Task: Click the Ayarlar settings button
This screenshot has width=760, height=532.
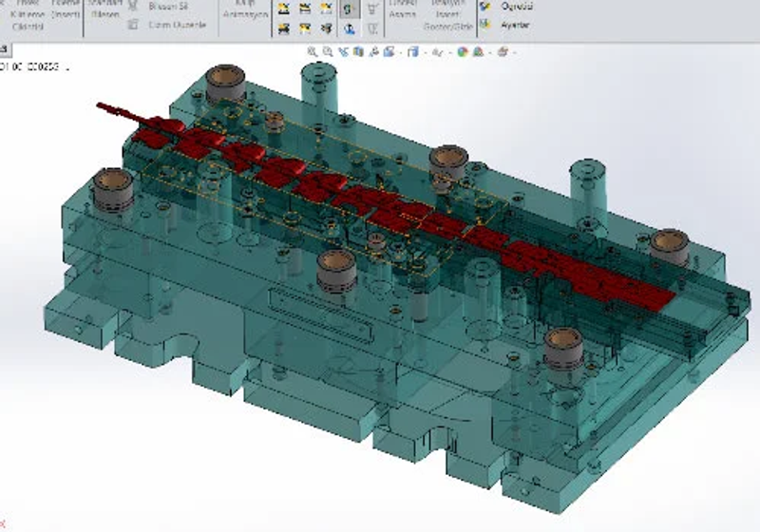Action: (x=515, y=25)
